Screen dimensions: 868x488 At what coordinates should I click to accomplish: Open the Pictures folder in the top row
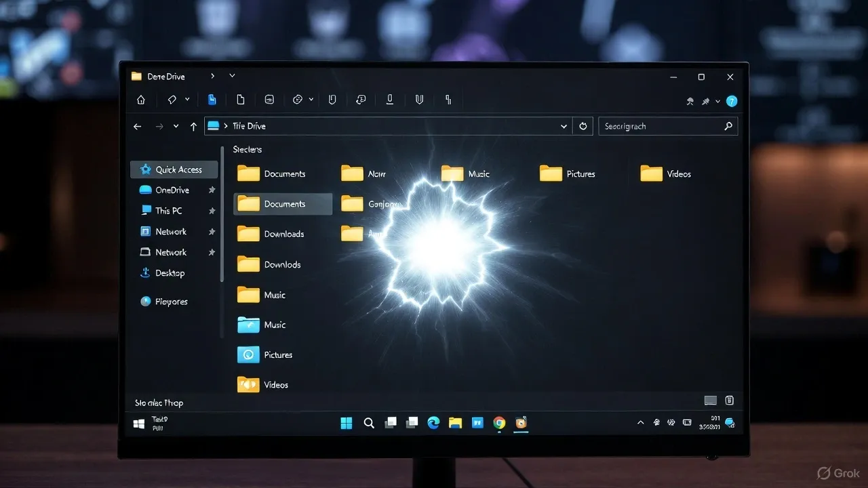pos(567,174)
